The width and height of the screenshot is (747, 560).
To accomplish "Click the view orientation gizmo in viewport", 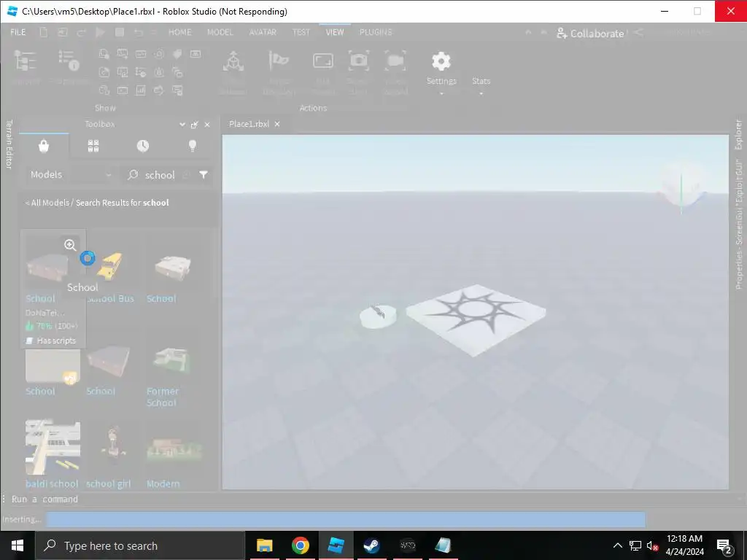I will pyautogui.click(x=682, y=187).
